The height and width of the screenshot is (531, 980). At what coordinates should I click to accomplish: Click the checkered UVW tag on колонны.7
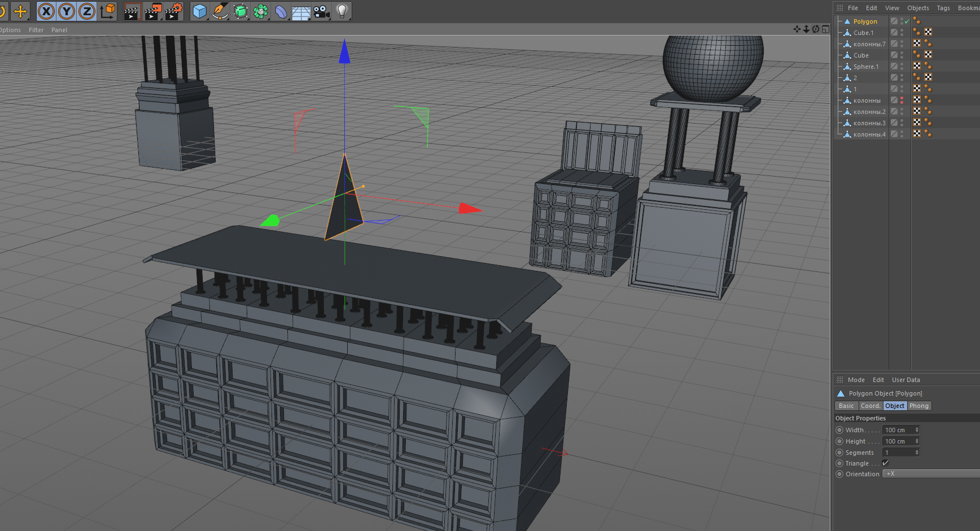pyautogui.click(x=917, y=44)
